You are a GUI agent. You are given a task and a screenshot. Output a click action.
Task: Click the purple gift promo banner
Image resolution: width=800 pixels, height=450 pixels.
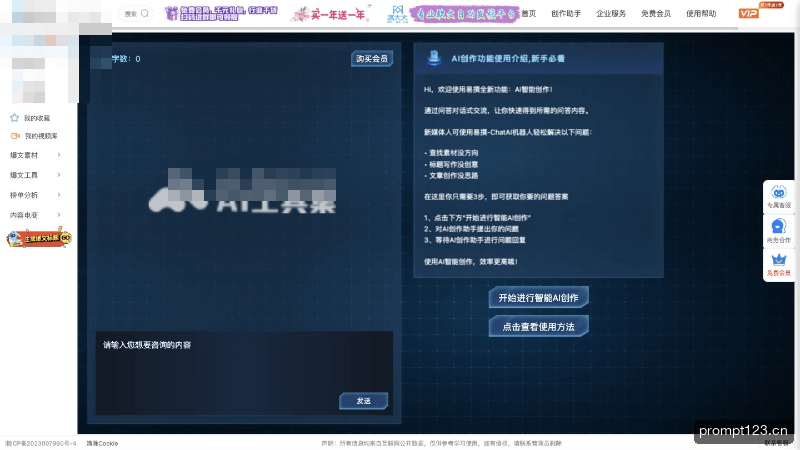pos(221,13)
